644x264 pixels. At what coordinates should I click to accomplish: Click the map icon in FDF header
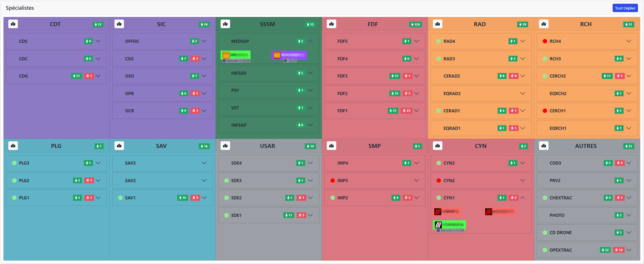331,24
